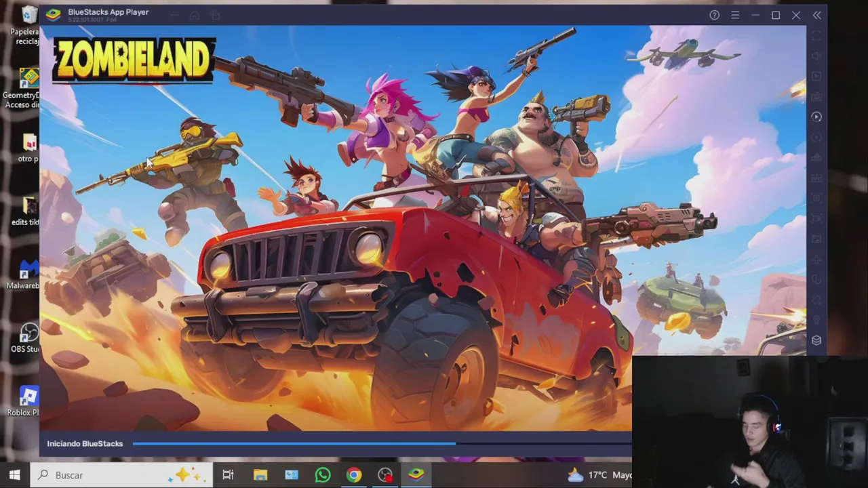868x488 pixels.
Task: Open the macro recorder play icon
Action: [x=816, y=117]
